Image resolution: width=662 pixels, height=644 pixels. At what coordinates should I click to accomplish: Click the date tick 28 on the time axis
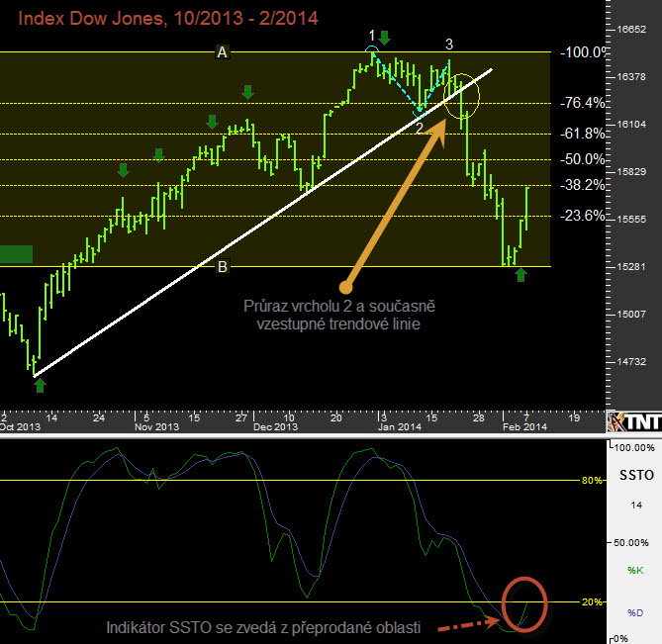[478, 418]
